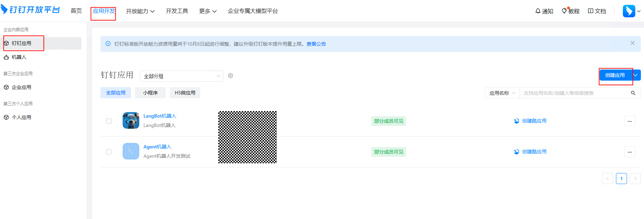The width and height of the screenshot is (644, 219).
Task: Click page number 1
Action: (621, 179)
